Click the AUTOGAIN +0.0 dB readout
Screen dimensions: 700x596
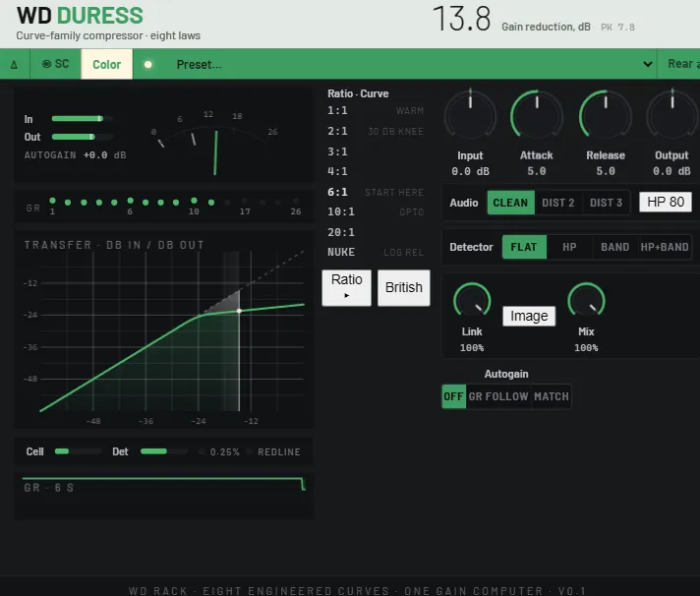click(x=75, y=155)
